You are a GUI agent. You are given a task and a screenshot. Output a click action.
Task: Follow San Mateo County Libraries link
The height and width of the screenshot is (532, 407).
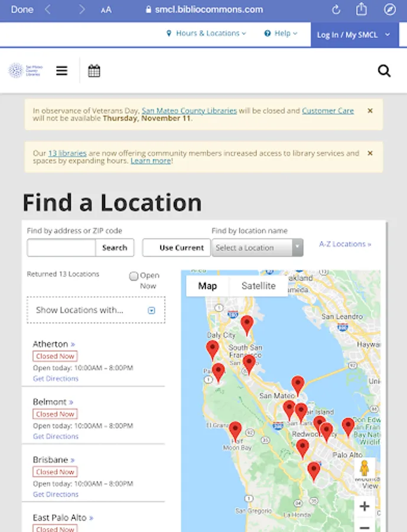[x=189, y=111]
